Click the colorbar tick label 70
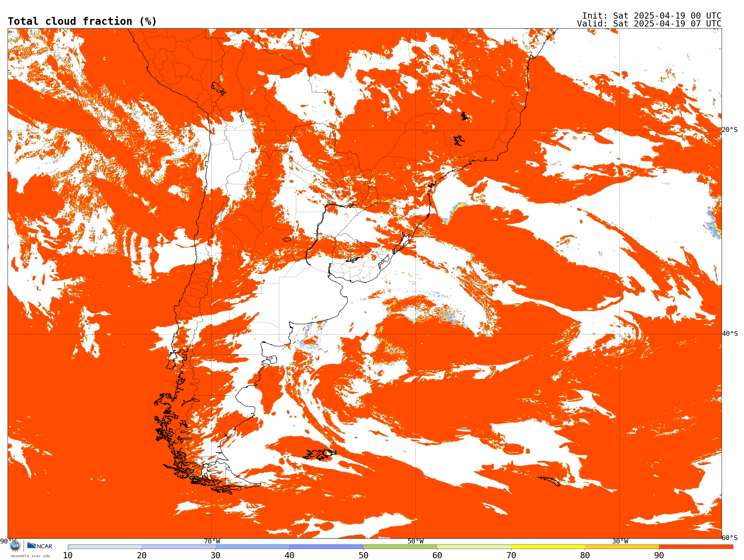744x560 pixels. click(x=511, y=556)
